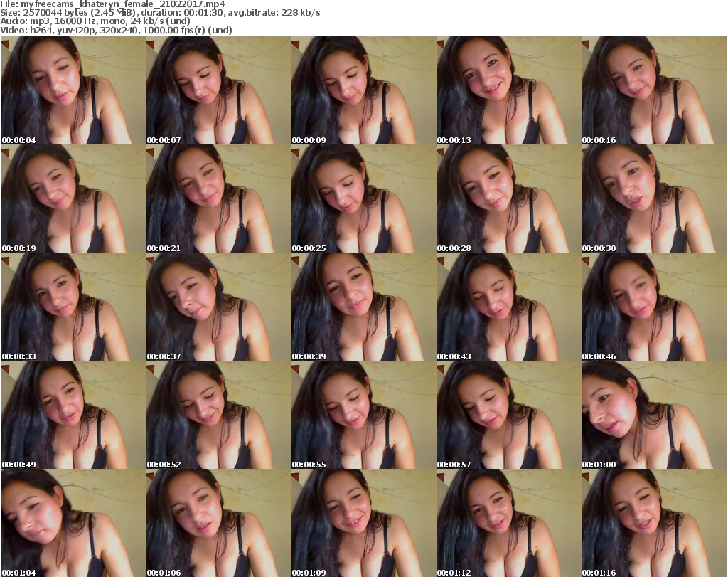Select the frame labeled 00:00:25
This screenshot has width=728, height=577.
(x=363, y=198)
